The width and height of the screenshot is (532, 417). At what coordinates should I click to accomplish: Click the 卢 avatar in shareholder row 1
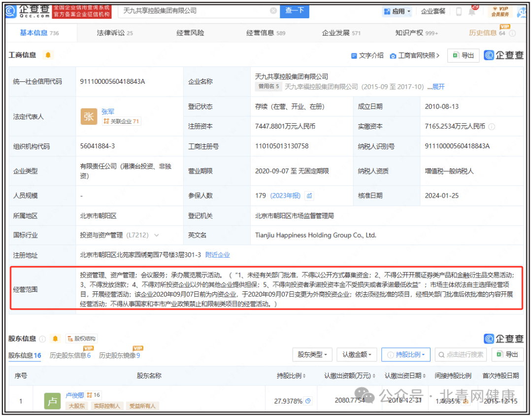point(52,401)
